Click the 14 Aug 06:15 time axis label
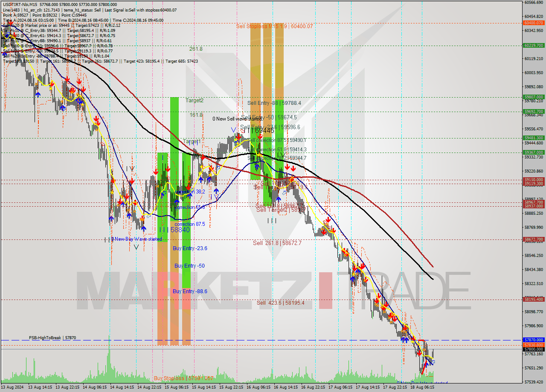 click(x=94, y=387)
